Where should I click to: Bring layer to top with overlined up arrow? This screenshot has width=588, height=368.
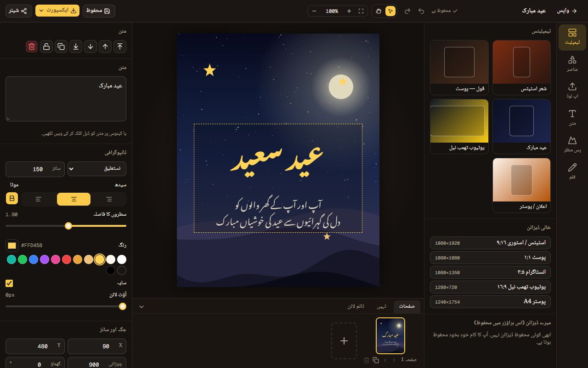(120, 46)
